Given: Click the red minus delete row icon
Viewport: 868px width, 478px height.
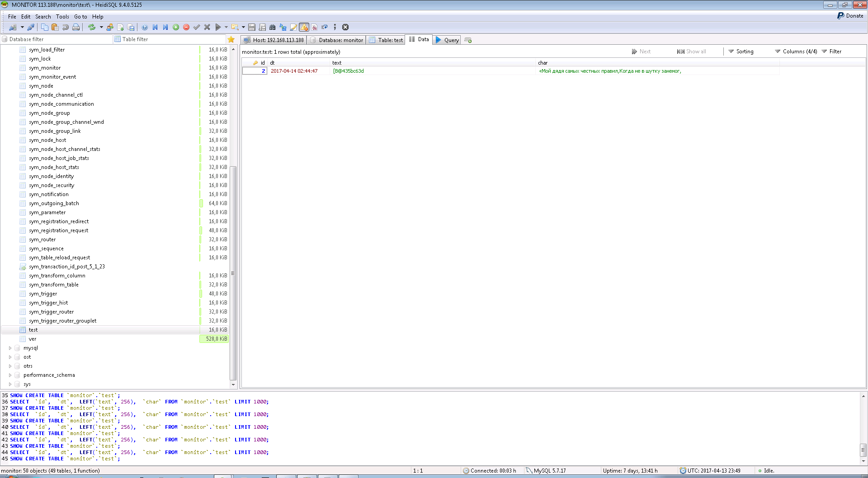Looking at the screenshot, I should pyautogui.click(x=186, y=27).
